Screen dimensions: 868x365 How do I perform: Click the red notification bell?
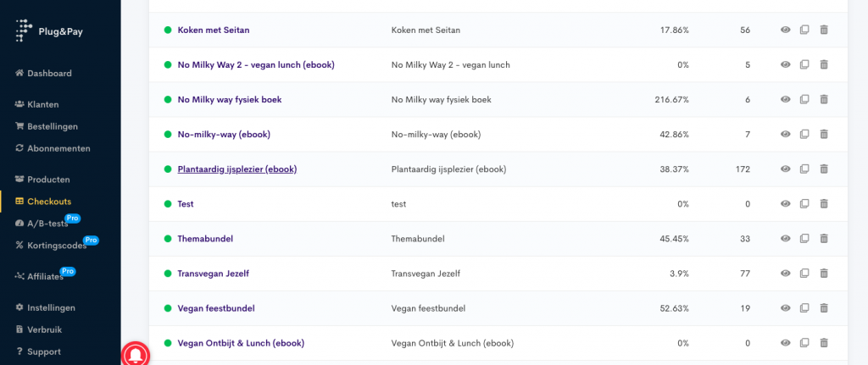(136, 353)
